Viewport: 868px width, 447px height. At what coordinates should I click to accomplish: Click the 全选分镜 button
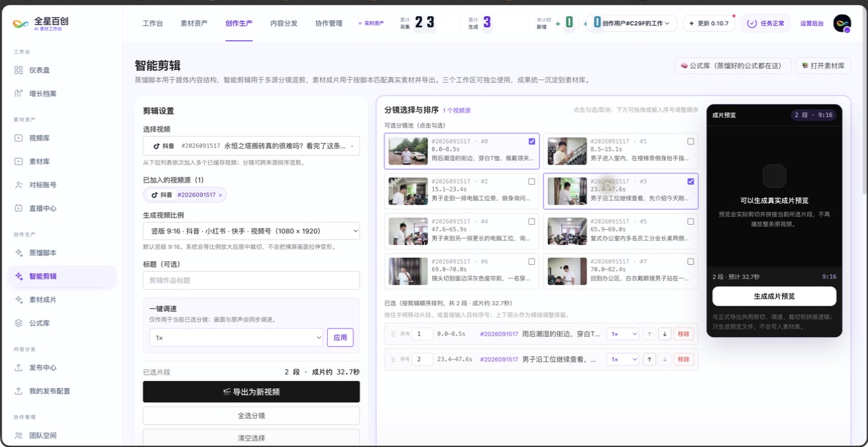click(x=251, y=415)
